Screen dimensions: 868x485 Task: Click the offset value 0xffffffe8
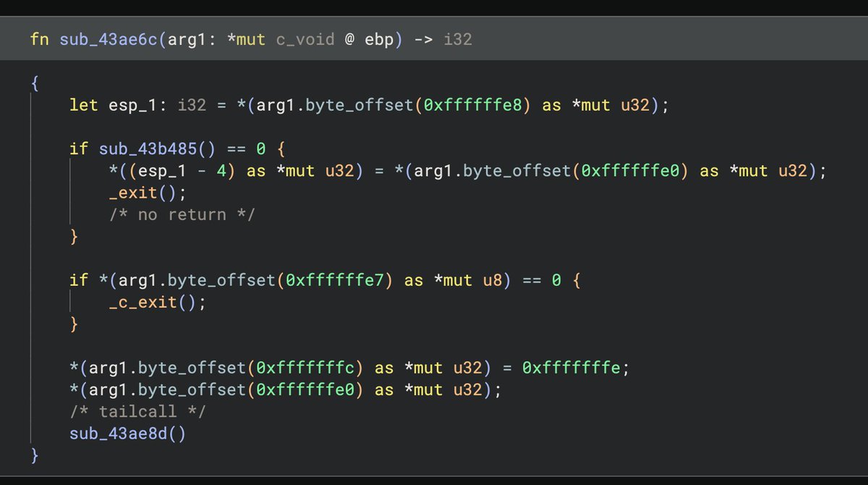472,105
